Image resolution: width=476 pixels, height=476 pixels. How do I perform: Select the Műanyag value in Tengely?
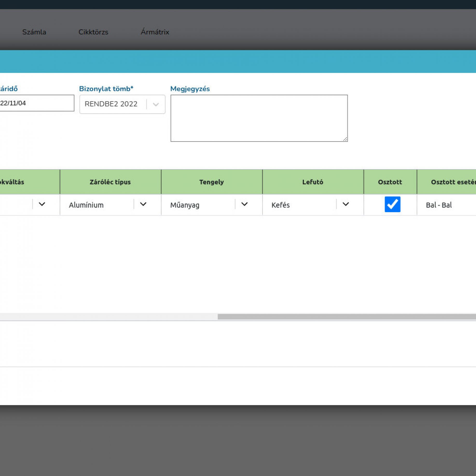tap(185, 205)
